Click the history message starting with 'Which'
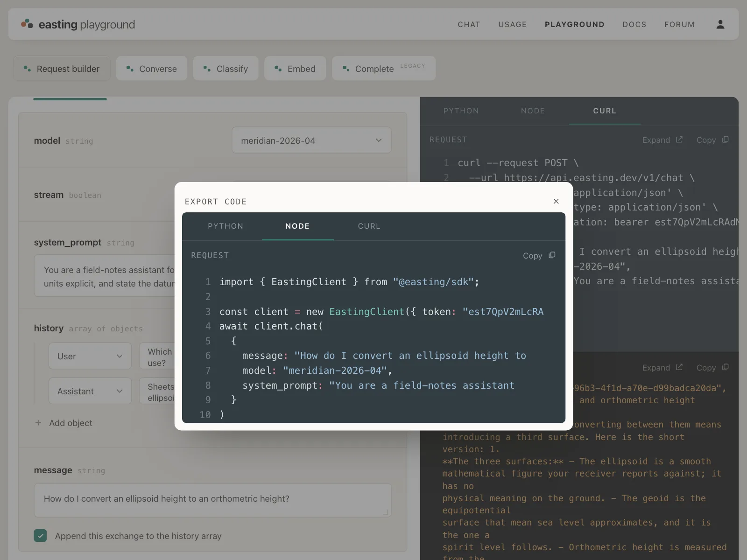This screenshot has height=560, width=747. (157, 357)
